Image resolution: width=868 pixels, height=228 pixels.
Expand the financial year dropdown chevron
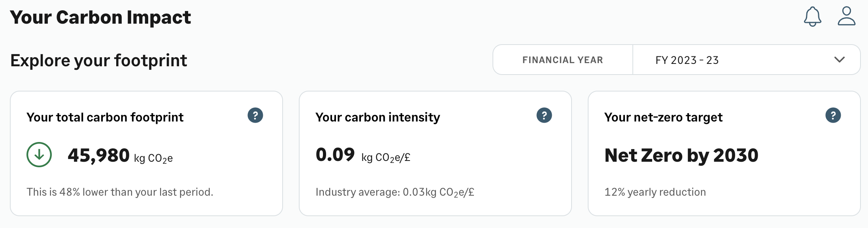click(x=839, y=60)
